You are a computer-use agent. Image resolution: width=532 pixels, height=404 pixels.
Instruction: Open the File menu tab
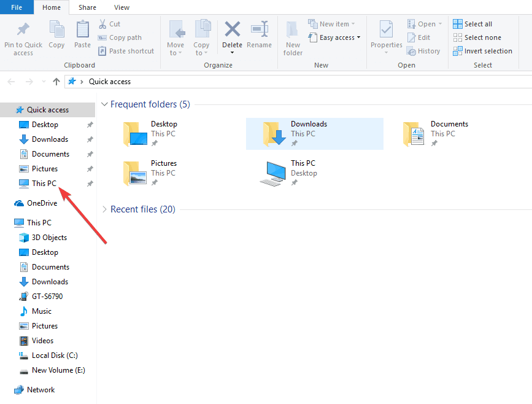[17, 7]
